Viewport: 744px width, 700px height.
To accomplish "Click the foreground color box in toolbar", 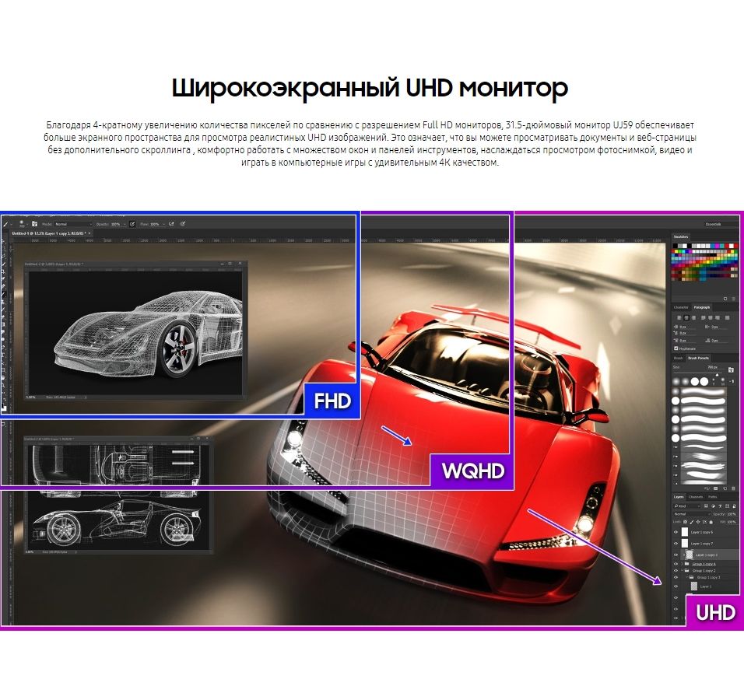I will tap(4, 407).
